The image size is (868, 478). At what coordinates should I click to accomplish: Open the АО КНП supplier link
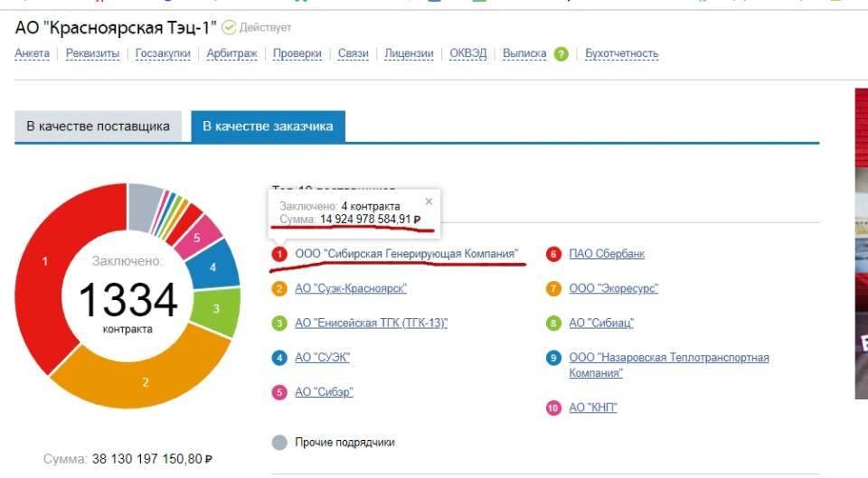point(593,408)
